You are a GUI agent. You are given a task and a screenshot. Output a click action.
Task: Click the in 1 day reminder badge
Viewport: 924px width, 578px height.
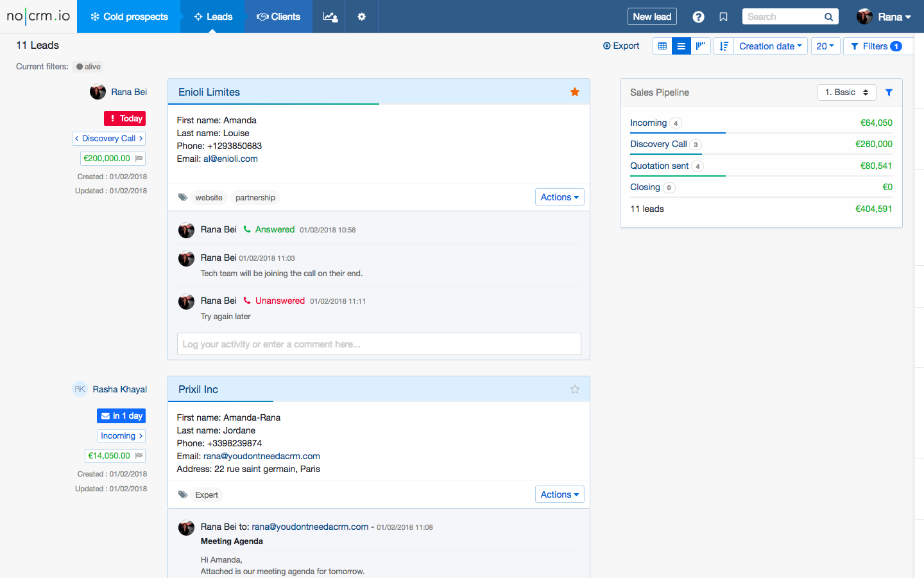[x=121, y=416]
